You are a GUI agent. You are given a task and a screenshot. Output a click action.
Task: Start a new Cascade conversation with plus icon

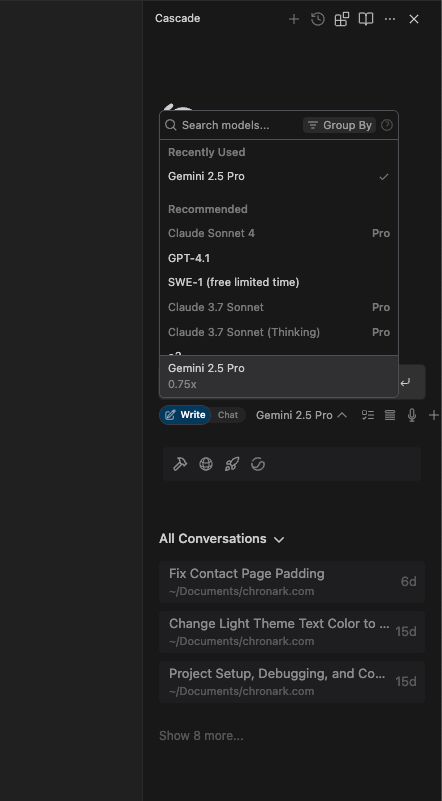294,19
